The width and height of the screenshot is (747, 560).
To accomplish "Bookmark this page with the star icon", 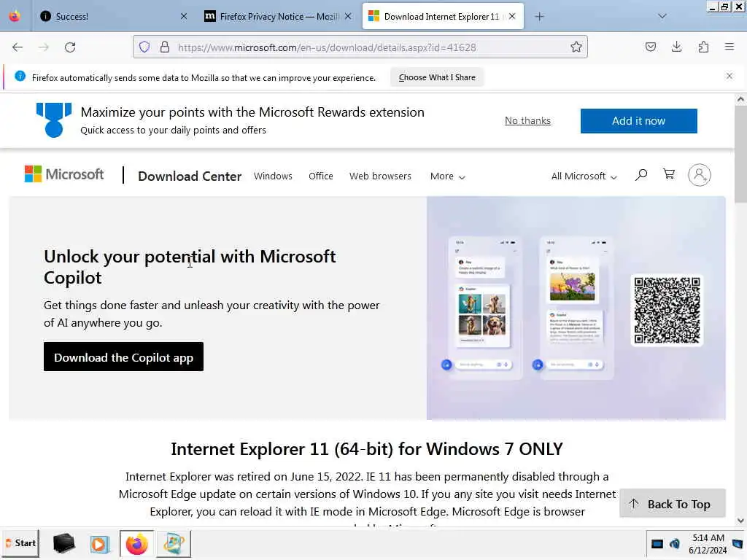I will pyautogui.click(x=576, y=47).
